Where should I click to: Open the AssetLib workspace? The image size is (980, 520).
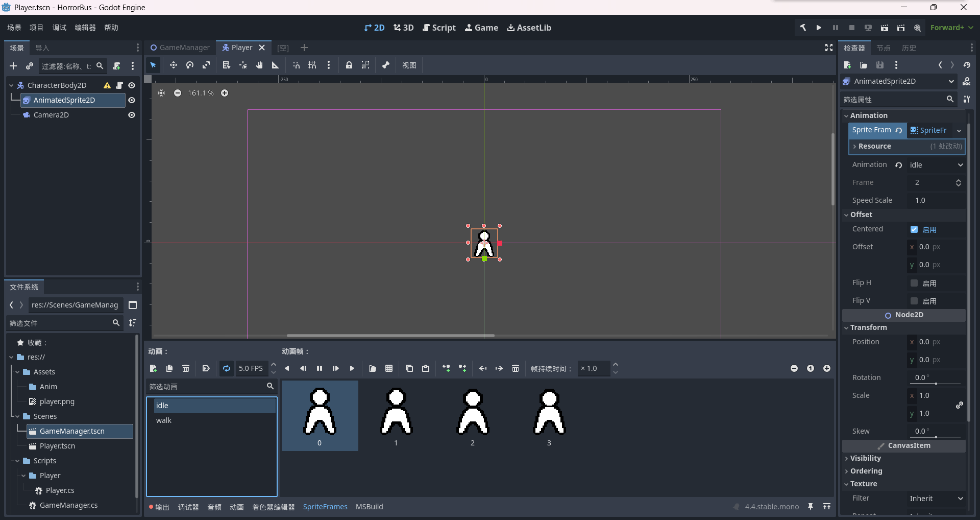tap(529, 28)
